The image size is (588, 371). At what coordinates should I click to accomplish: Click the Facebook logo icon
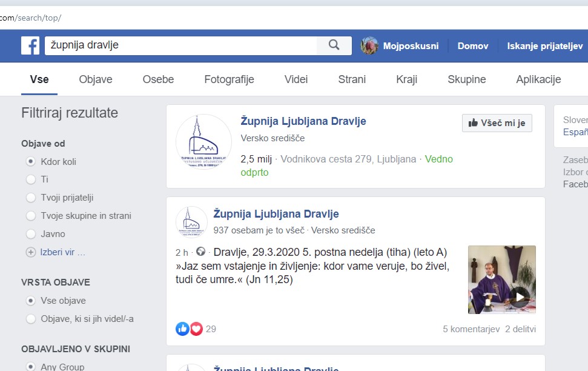(30, 46)
